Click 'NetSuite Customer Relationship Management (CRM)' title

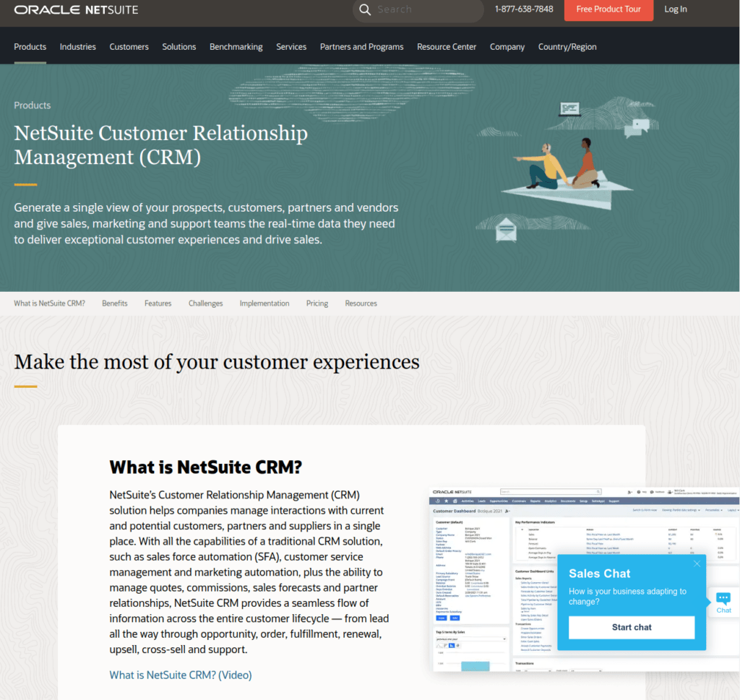coord(161,144)
